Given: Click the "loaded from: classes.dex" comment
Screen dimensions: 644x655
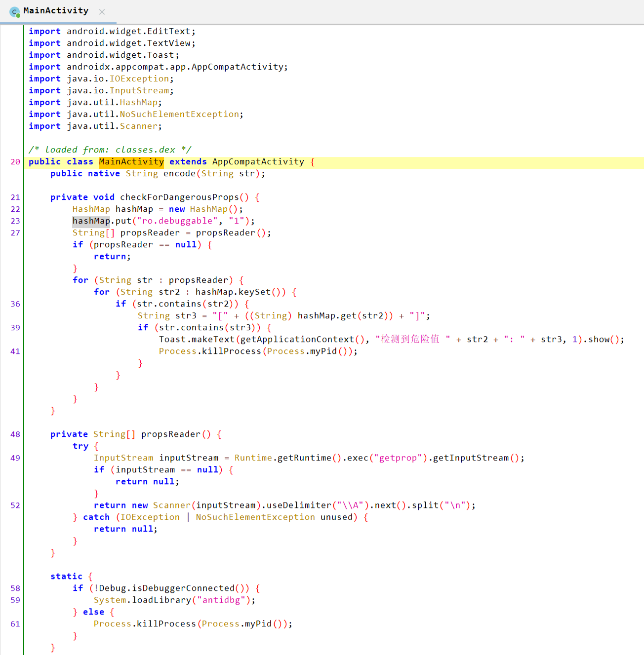Looking at the screenshot, I should coord(110,150).
